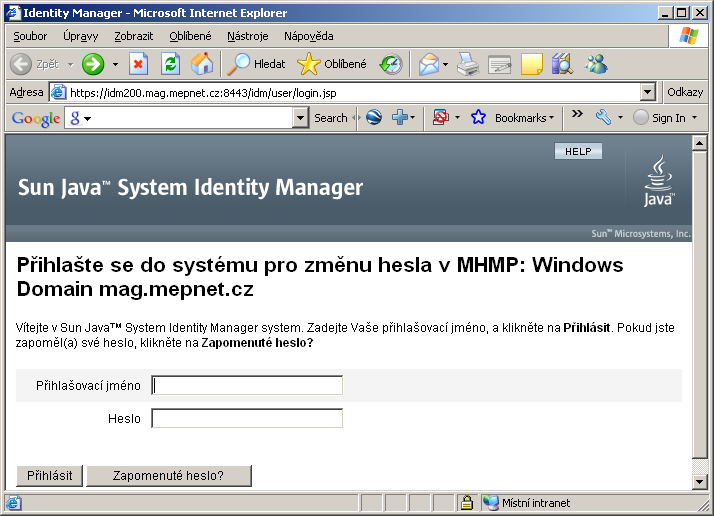Image resolution: width=714 pixels, height=516 pixels.
Task: Expand Google search box dropdown
Action: pyautogui.click(x=300, y=118)
